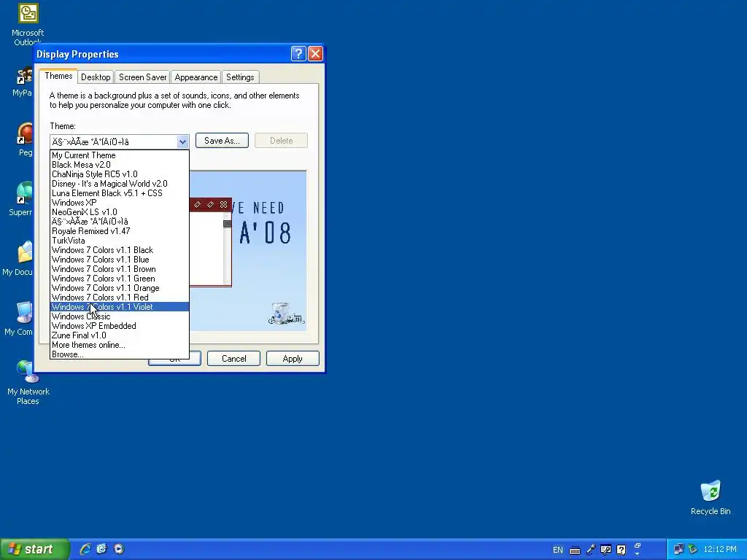747x560 pixels.
Task: Select My Current Theme from list
Action: (x=120, y=155)
